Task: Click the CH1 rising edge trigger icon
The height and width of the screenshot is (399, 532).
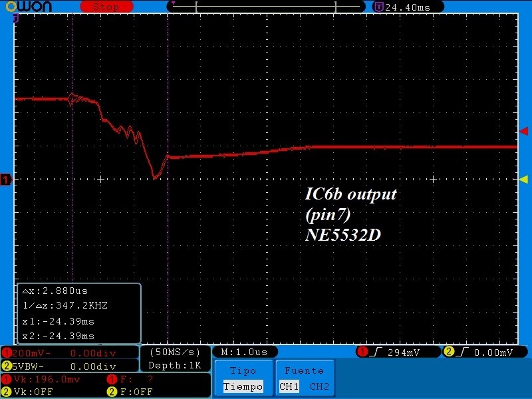Action: (376, 352)
